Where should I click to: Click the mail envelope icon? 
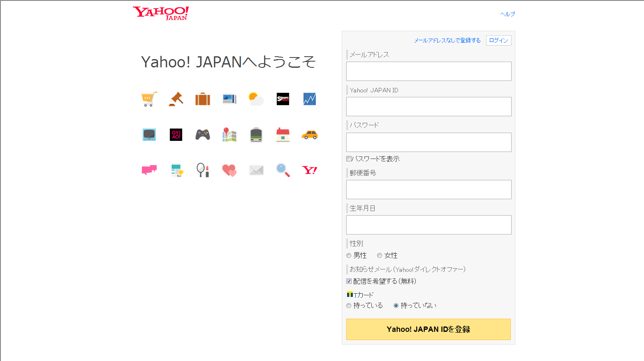(x=256, y=170)
